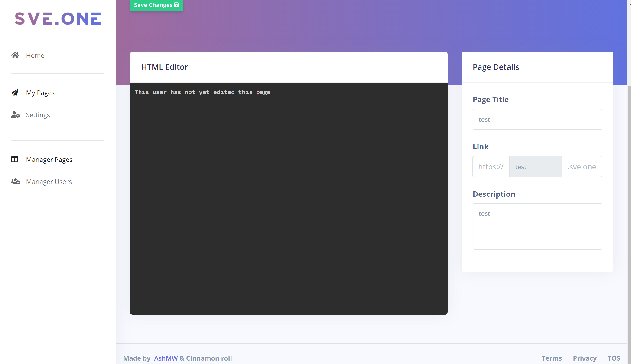Viewport: 631px width, 364px height.
Task: Click the "Page Title" label
Action: click(491, 100)
